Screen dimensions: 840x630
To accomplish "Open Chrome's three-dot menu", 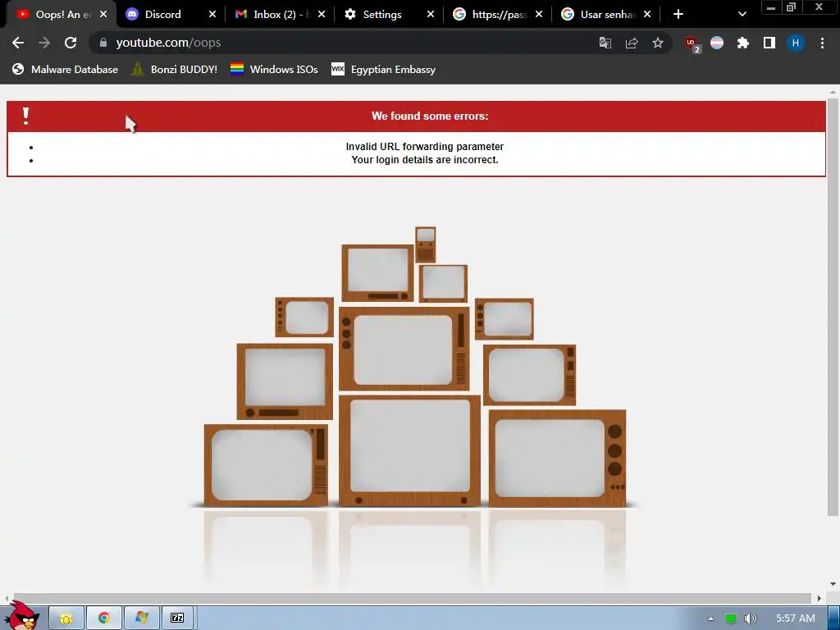I will tap(822, 43).
